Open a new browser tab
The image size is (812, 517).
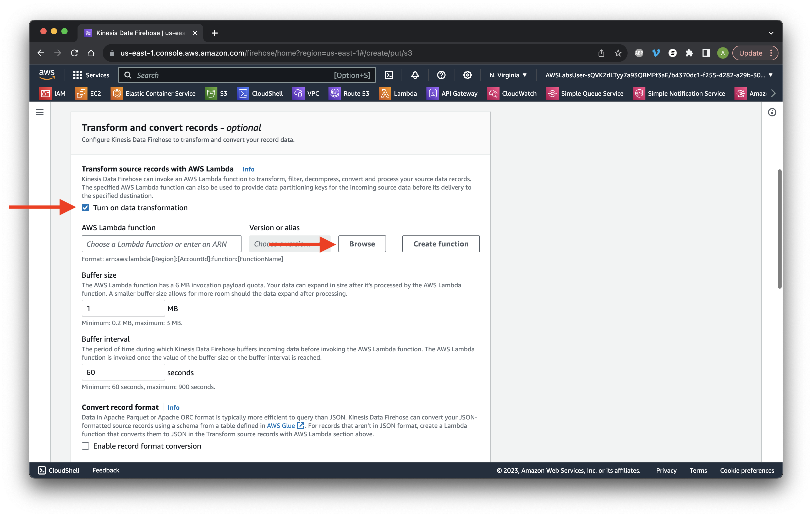pos(215,33)
